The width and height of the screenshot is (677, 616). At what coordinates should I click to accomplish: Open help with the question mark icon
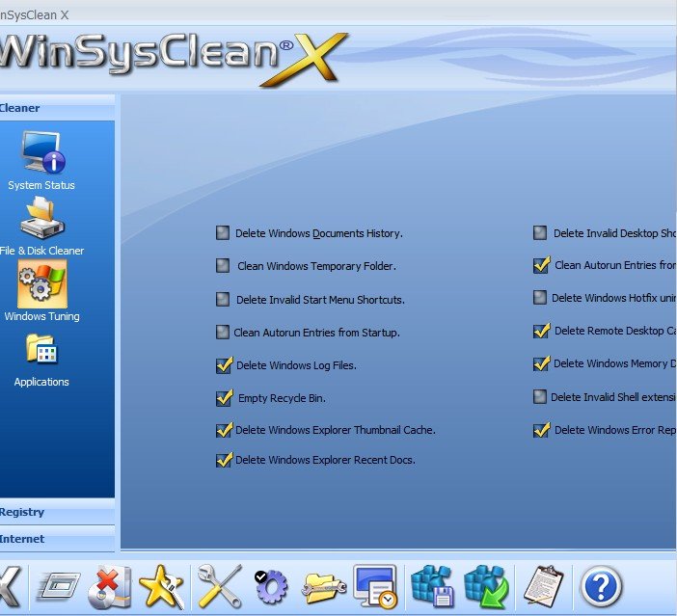point(601,587)
